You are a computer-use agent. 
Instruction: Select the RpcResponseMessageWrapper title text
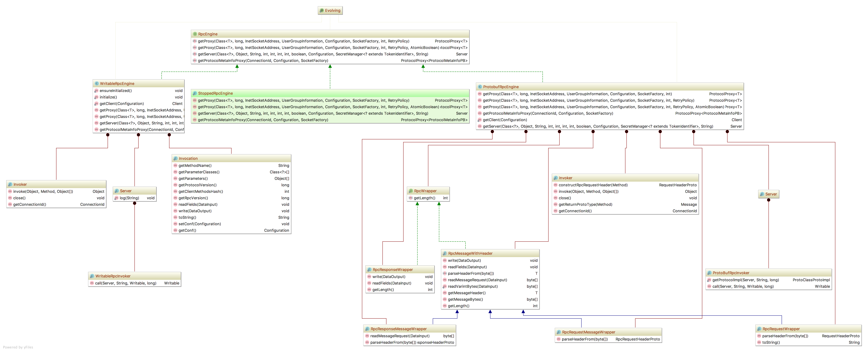tap(399, 329)
